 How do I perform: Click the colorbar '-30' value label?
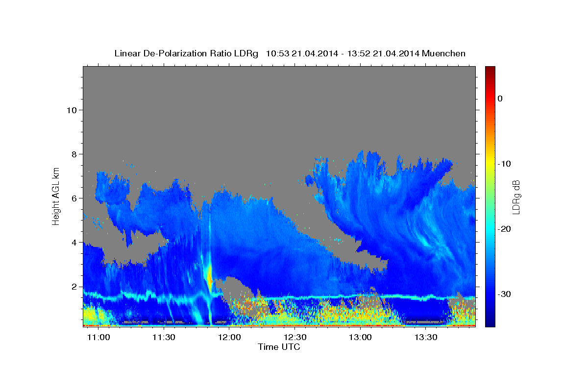(x=504, y=294)
